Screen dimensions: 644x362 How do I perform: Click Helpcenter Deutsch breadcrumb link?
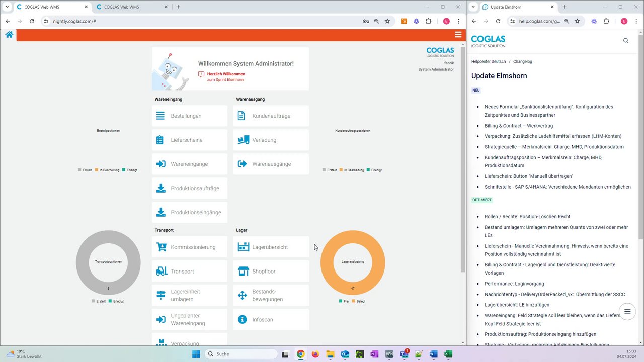(489, 61)
